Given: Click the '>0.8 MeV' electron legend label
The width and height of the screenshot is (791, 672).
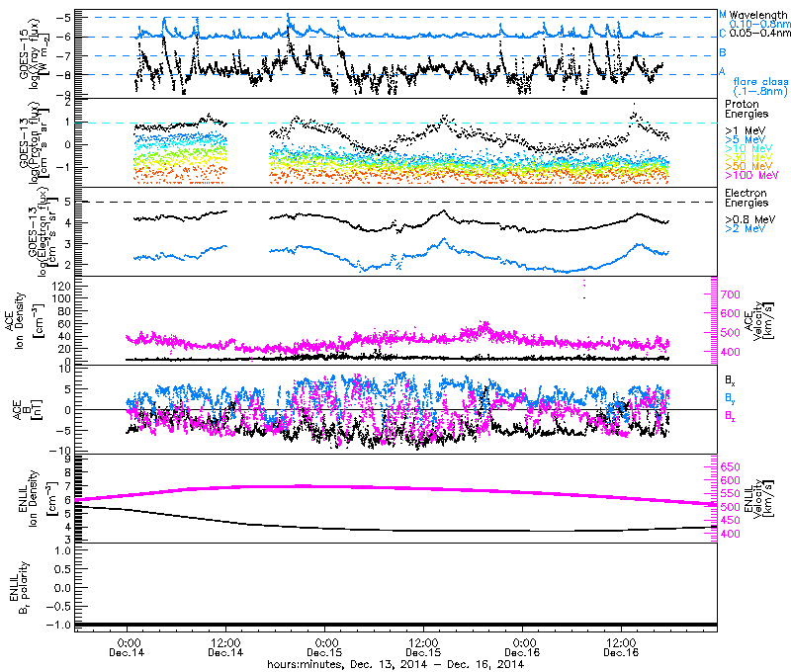Looking at the screenshot, I should (750, 219).
